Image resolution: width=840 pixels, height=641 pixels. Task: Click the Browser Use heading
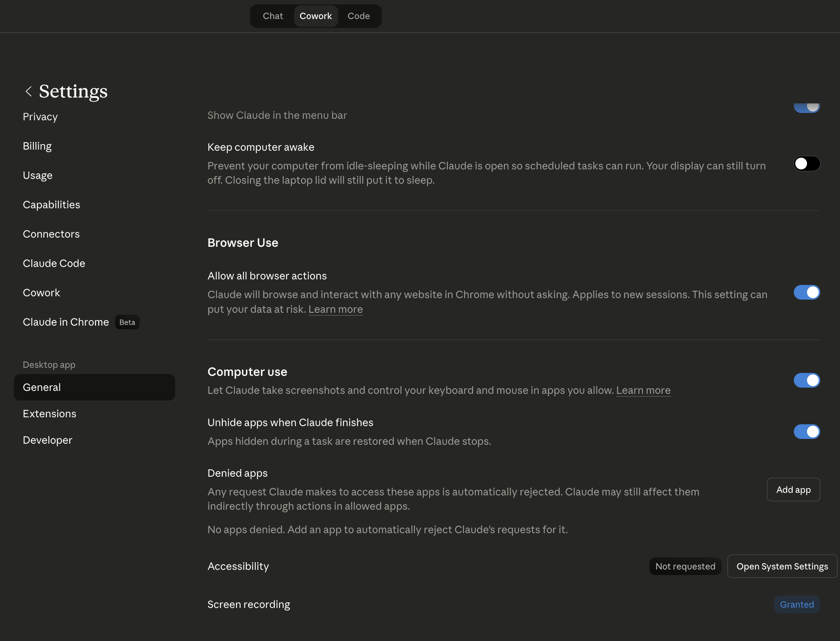pyautogui.click(x=243, y=243)
